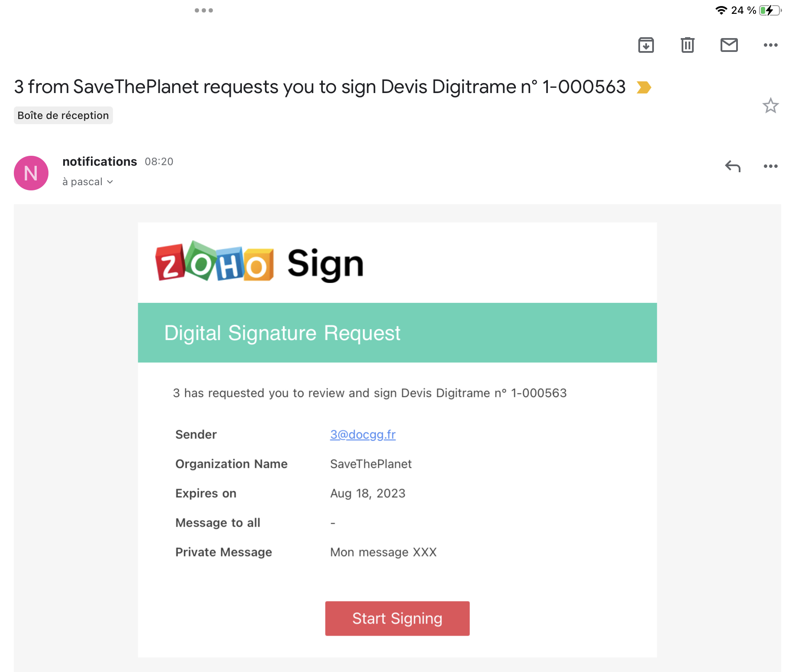Open message-level more options dots
Screen dimensions: 795x672
[x=770, y=166]
